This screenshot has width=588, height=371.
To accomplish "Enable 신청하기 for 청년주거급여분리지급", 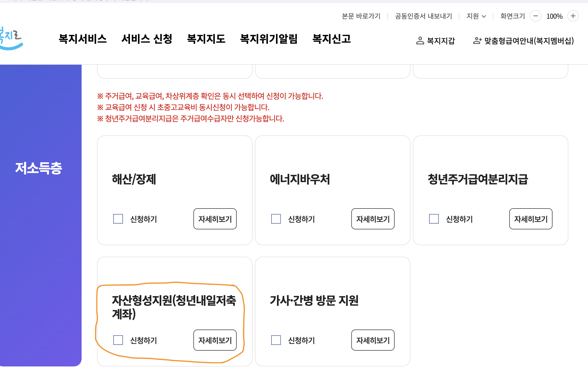I will pyautogui.click(x=433, y=219).
